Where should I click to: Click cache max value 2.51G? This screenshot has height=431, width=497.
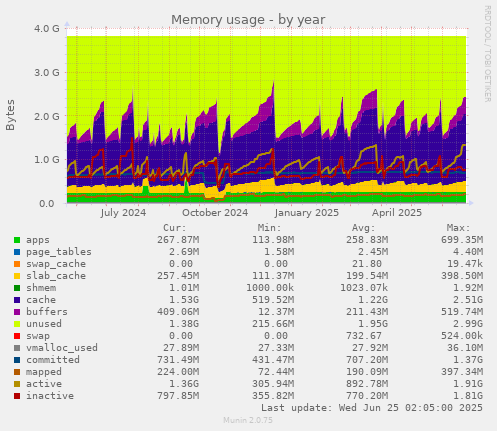pyautogui.click(x=468, y=300)
